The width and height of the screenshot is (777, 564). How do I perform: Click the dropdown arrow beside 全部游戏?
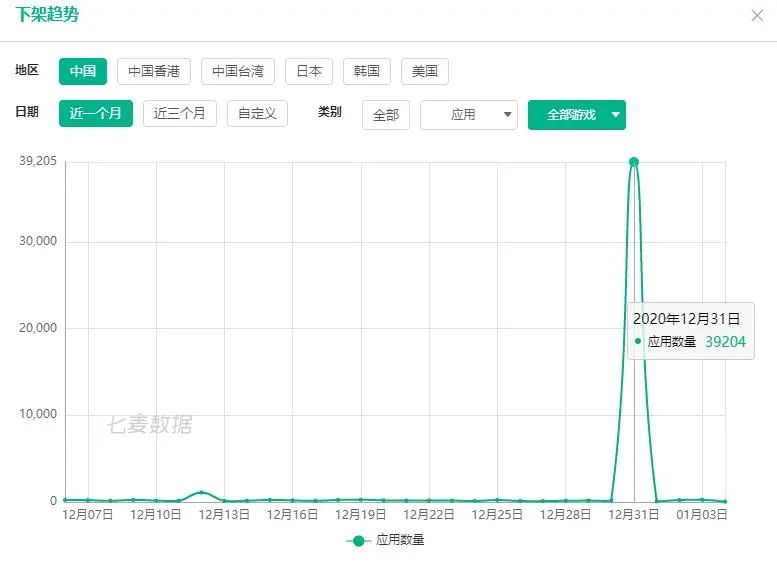pyautogui.click(x=615, y=115)
